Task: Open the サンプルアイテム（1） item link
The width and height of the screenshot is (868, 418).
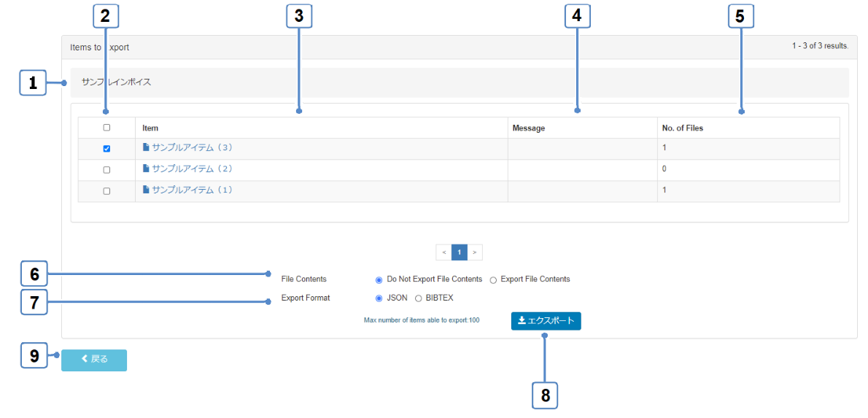Action: point(192,190)
